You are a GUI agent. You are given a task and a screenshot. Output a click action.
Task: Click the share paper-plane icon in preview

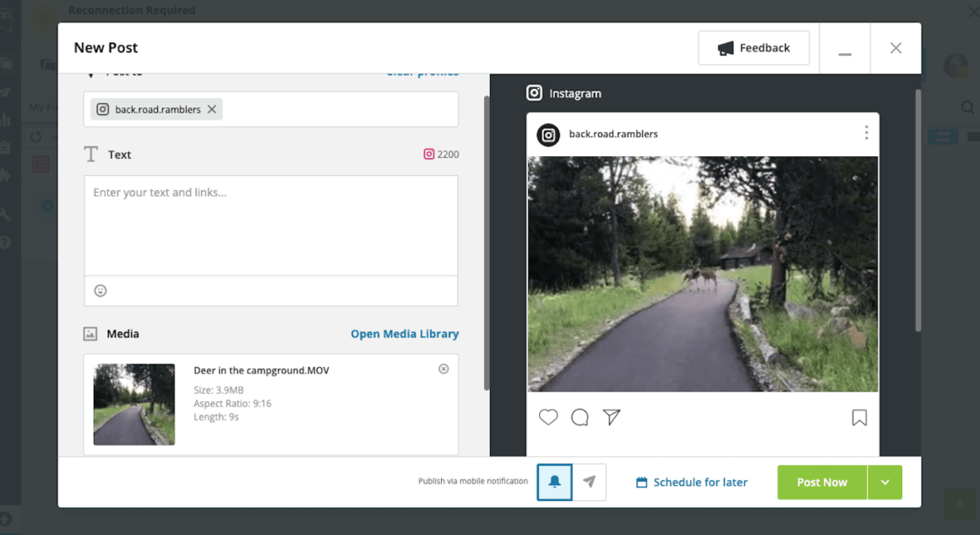point(612,417)
